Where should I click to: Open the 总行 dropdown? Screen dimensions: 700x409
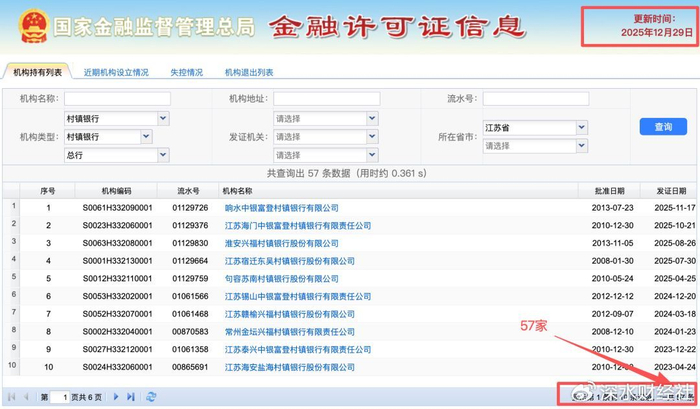point(163,155)
